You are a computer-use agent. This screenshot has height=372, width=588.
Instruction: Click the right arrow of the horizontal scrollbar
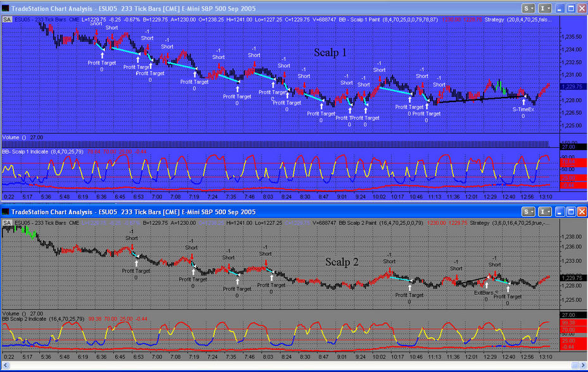pos(582,365)
